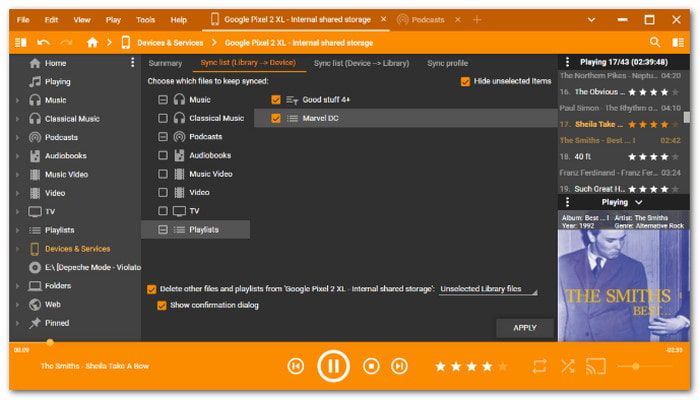Screen dimensions: 700x400
Task: Click Devices & Services breadcrumb link
Action: 170,43
